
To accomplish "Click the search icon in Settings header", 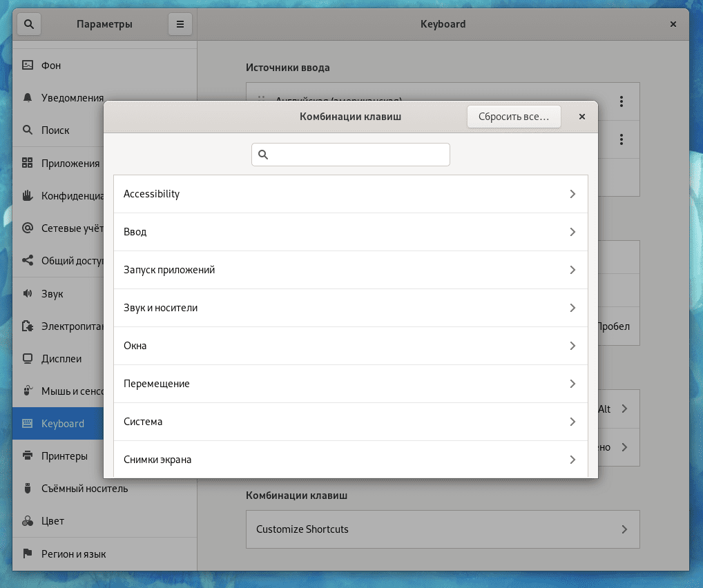I will [28, 24].
